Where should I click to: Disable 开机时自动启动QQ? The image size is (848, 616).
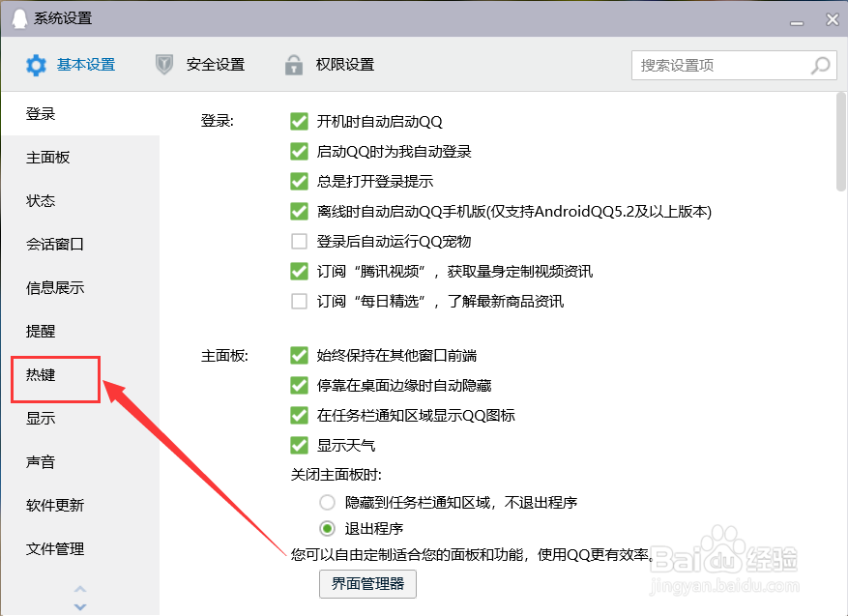click(x=299, y=120)
